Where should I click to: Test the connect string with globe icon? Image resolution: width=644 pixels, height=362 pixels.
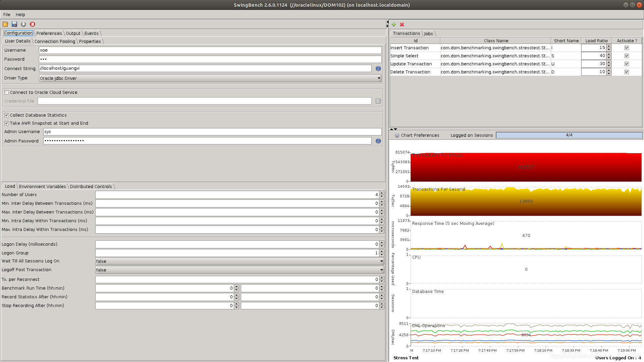(x=378, y=68)
